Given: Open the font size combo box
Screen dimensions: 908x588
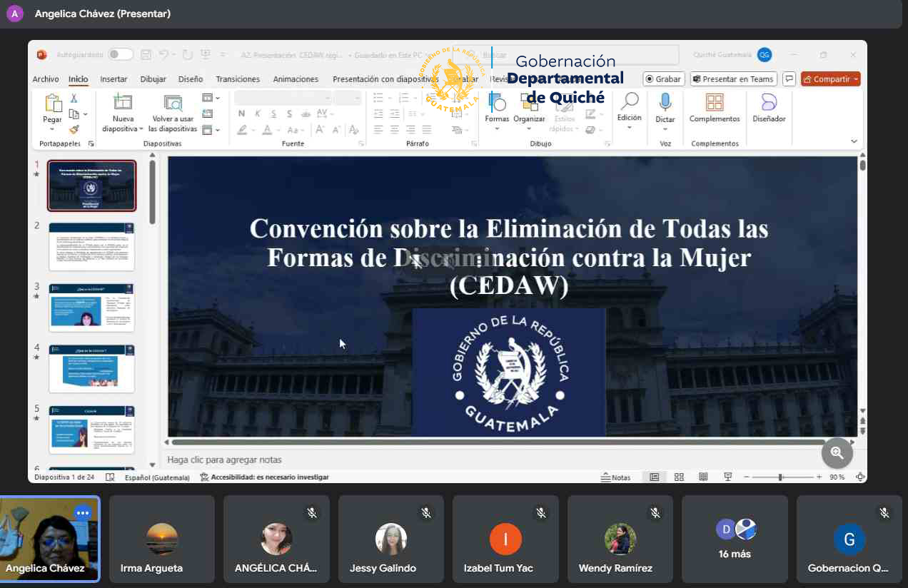Looking at the screenshot, I should point(348,98).
